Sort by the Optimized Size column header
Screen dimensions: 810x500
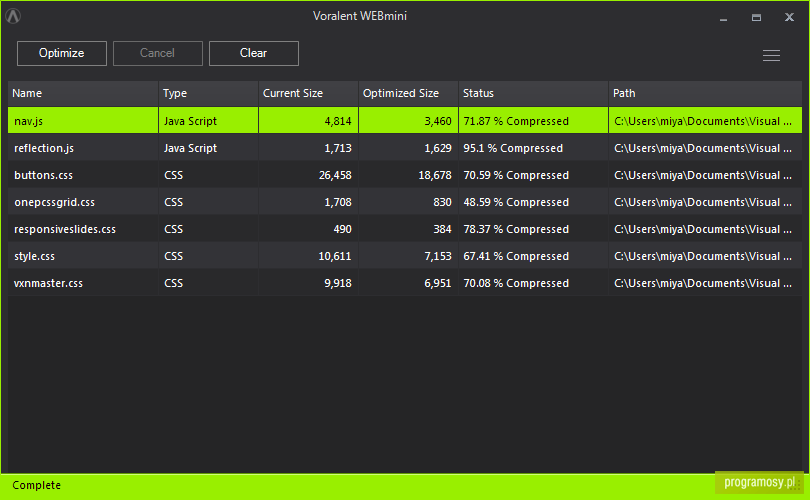(408, 93)
